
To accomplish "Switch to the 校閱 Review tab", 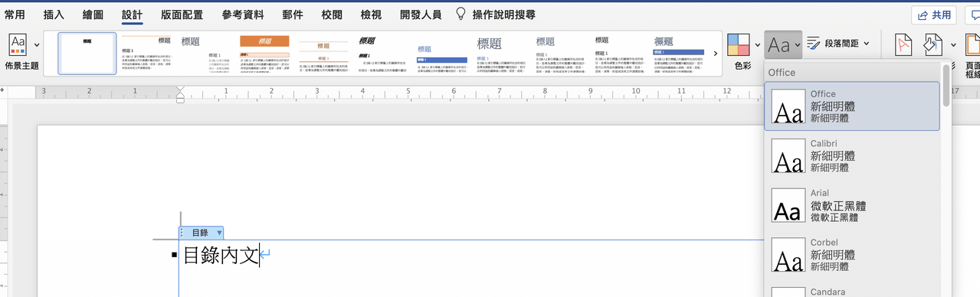I will coord(332,14).
